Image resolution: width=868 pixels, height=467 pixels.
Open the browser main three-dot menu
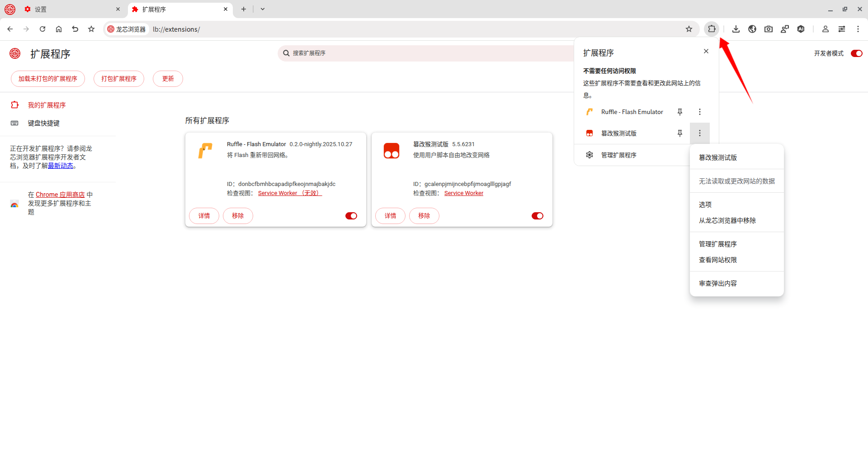pyautogui.click(x=858, y=29)
